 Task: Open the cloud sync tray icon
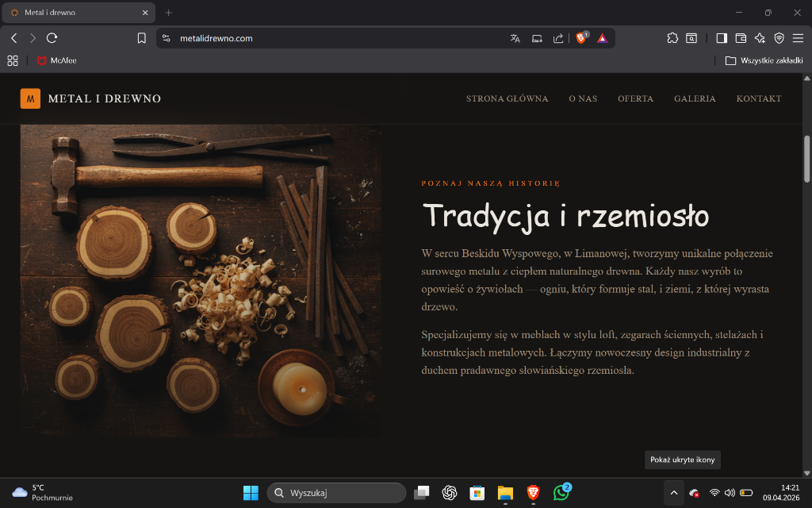pyautogui.click(x=694, y=492)
